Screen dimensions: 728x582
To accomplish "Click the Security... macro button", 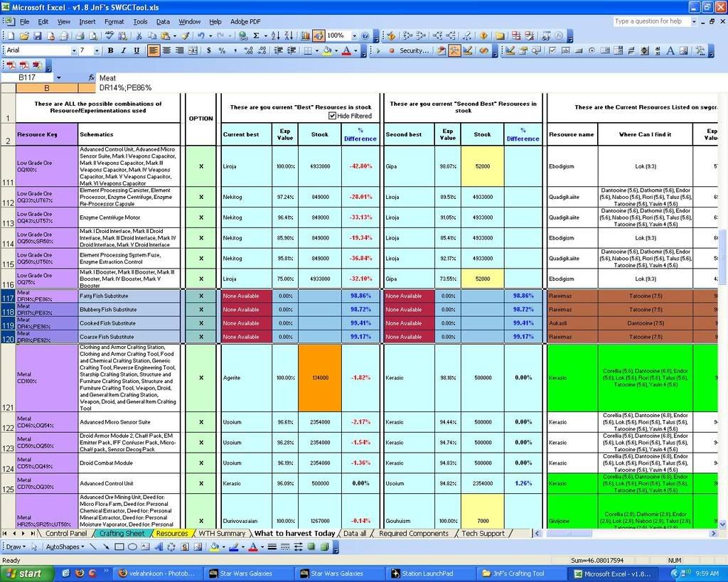I will [414, 50].
